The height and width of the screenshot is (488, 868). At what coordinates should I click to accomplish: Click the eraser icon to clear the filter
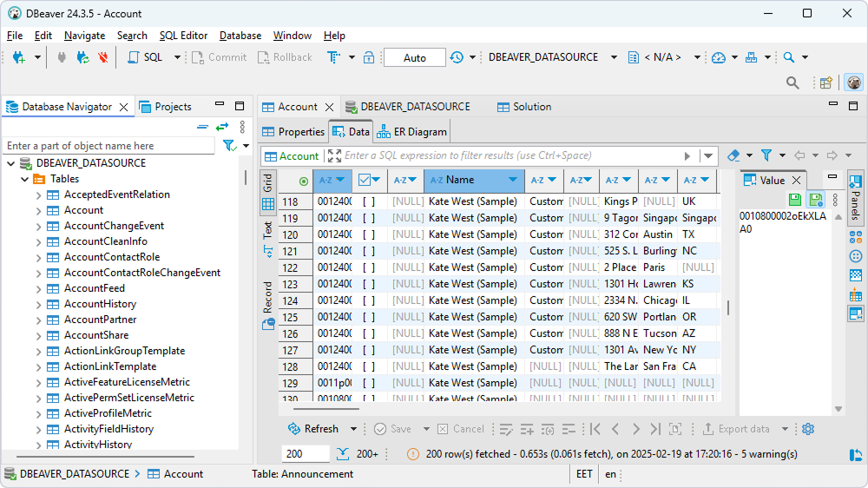[x=733, y=155]
